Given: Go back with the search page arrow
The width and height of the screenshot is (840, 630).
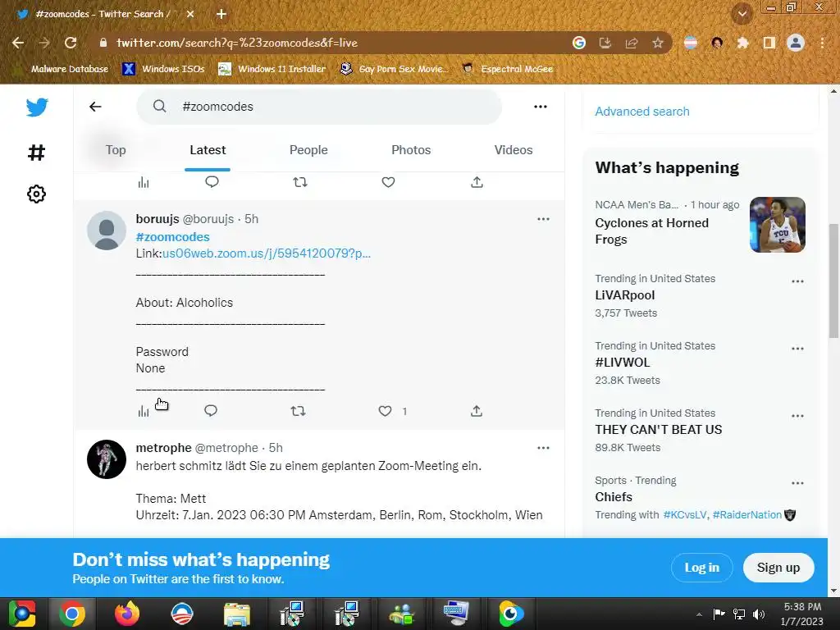Looking at the screenshot, I should pyautogui.click(x=95, y=107).
